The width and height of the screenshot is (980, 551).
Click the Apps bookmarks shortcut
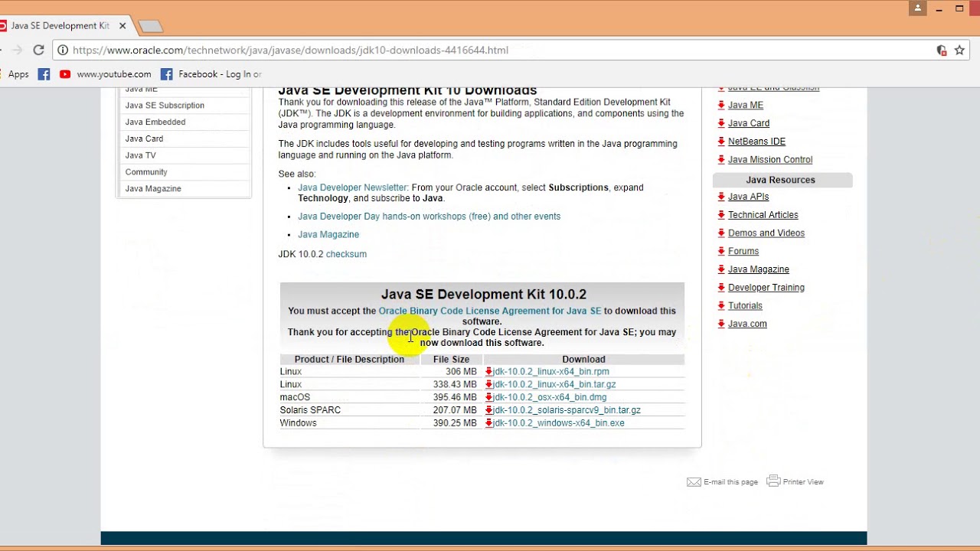pos(14,74)
